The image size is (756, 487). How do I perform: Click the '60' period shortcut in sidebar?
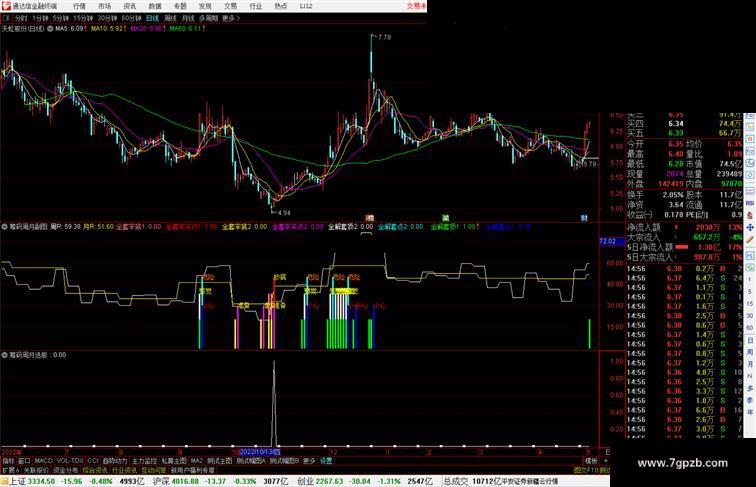tap(750, 328)
